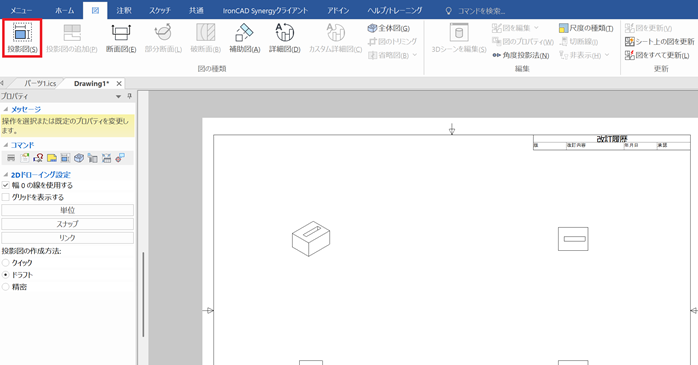
Task: Click the 部分断面(L) partial section icon
Action: (x=163, y=38)
